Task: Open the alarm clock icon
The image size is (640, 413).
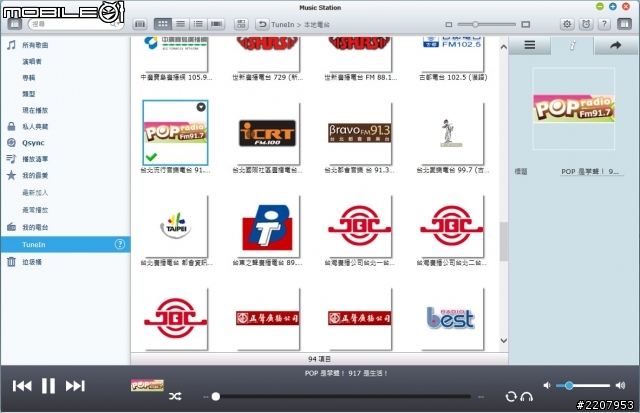Action: tap(586, 24)
